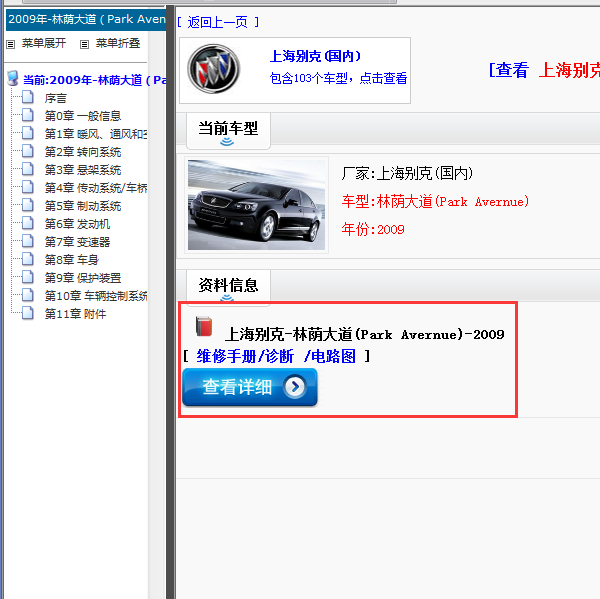The height and width of the screenshot is (599, 600).
Task: Click the 查看详细 button
Action: coord(250,387)
